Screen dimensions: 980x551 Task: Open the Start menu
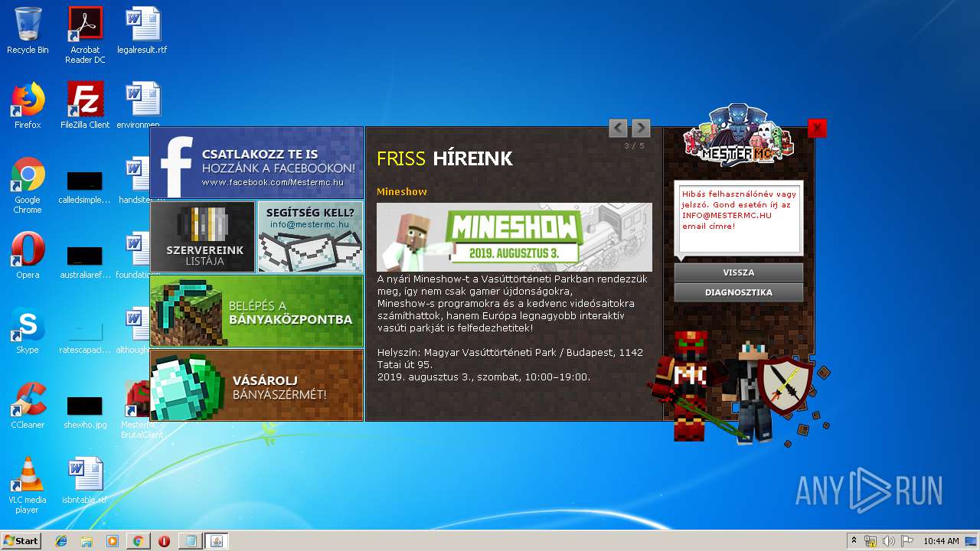click(21, 540)
